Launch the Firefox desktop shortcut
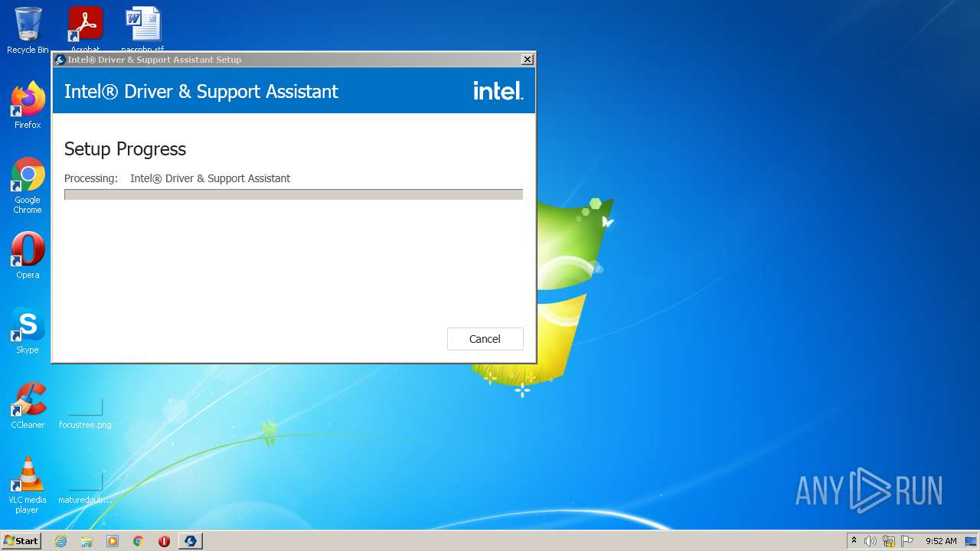 [x=28, y=106]
